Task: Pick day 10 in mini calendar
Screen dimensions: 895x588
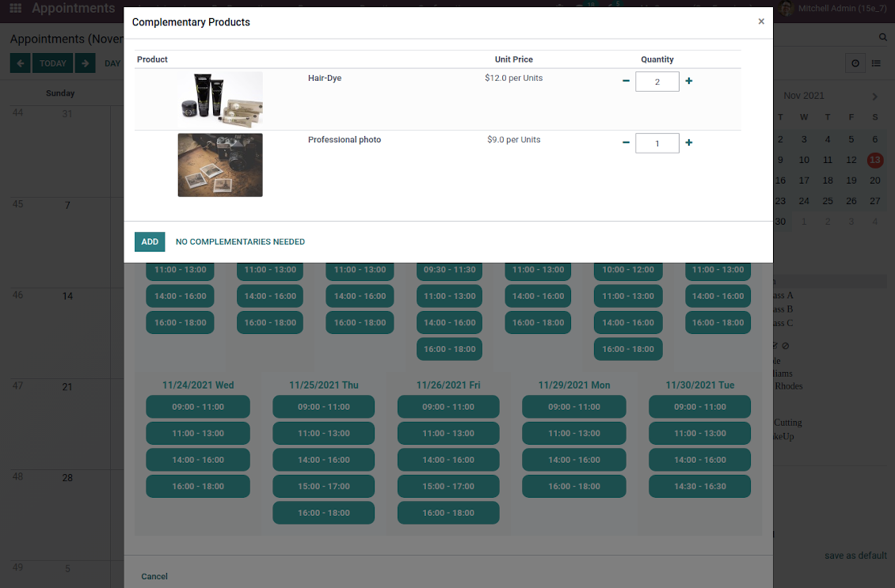Action: 804,160
